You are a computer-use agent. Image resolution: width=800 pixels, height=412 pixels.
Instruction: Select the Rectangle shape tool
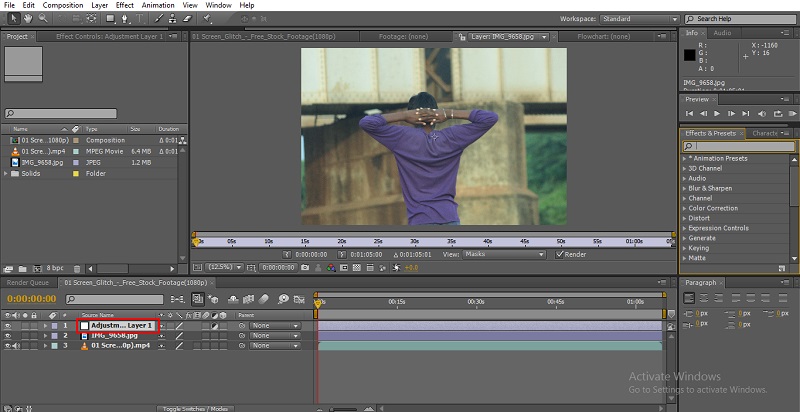(x=110, y=18)
